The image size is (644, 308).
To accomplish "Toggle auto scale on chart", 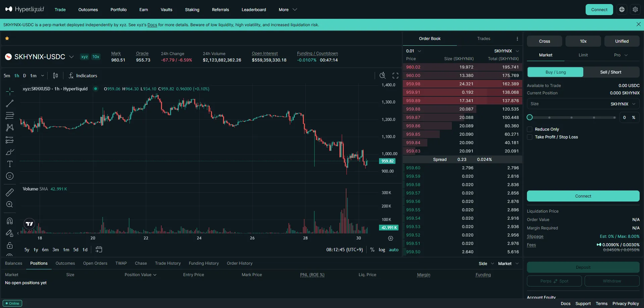I will coord(394,250).
